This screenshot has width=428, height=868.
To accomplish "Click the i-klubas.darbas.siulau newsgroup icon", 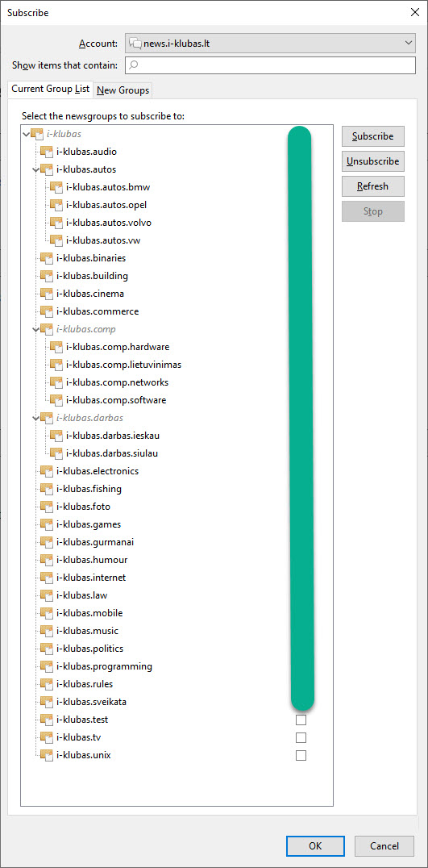I will pos(56,453).
